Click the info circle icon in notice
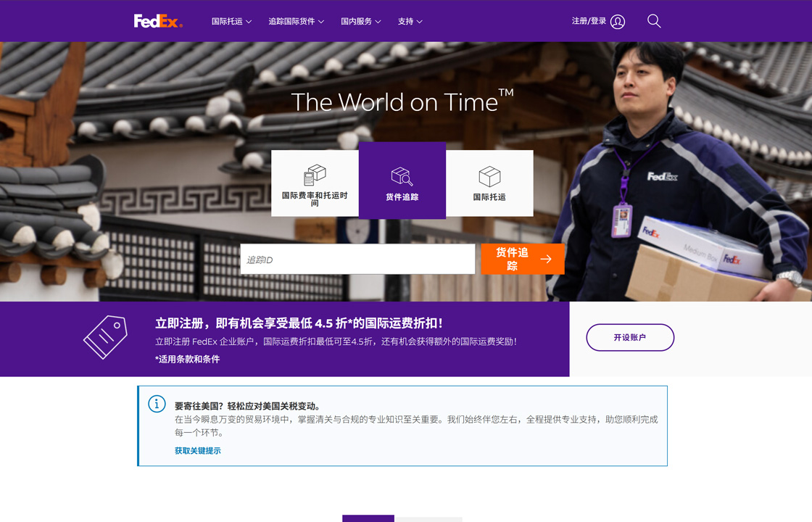 click(x=157, y=403)
